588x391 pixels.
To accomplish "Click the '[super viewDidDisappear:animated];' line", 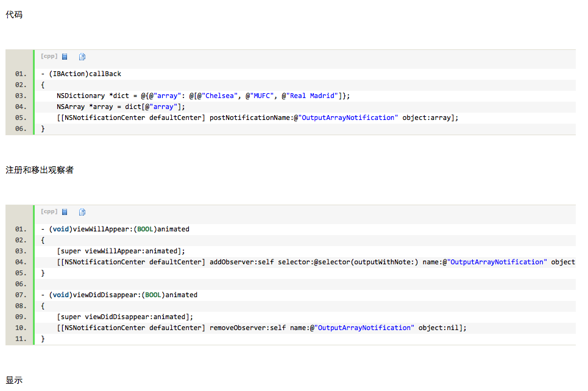I will coord(125,317).
